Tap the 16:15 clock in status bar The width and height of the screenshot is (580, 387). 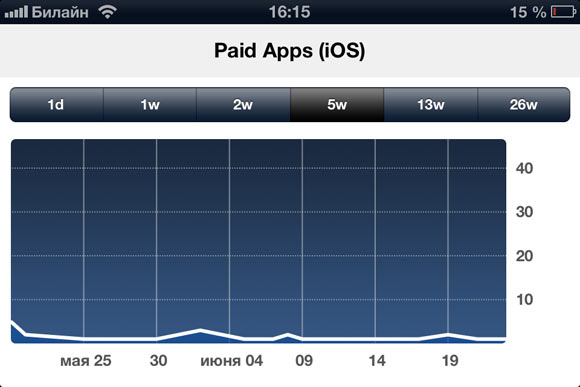point(289,12)
